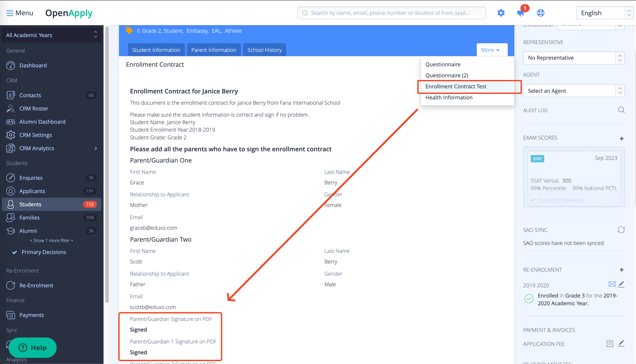Click Show 1 more filter link
Screen dimensions: 636x364
coord(51,240)
